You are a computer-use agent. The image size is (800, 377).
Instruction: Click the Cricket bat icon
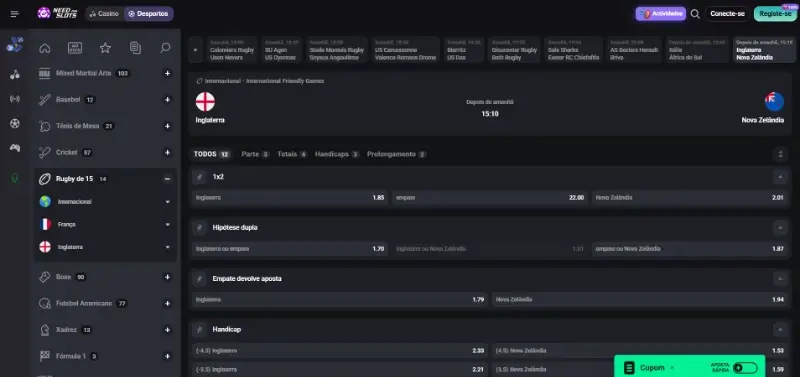(44, 153)
